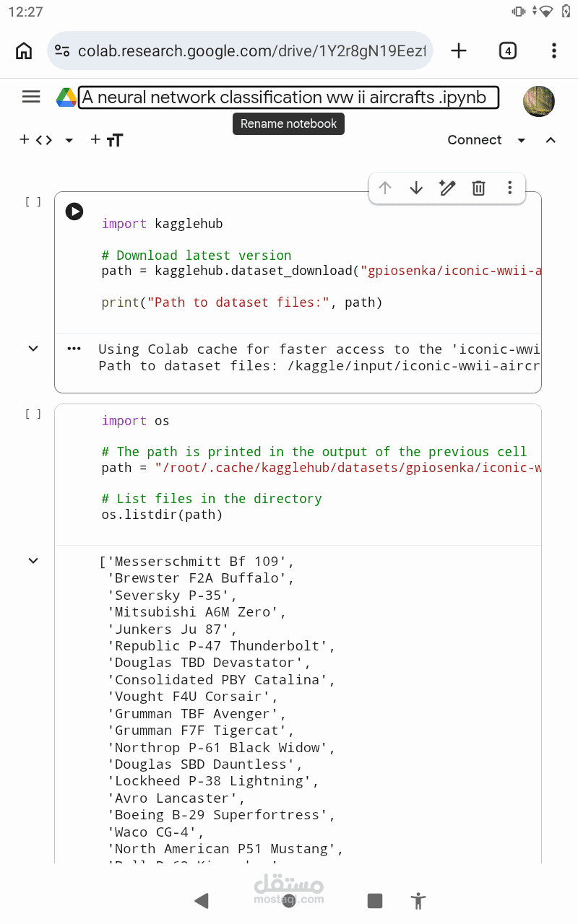Select 'Republic P-47 Thunderbolt' output text
Screen dimensions: 578x924
221,646
